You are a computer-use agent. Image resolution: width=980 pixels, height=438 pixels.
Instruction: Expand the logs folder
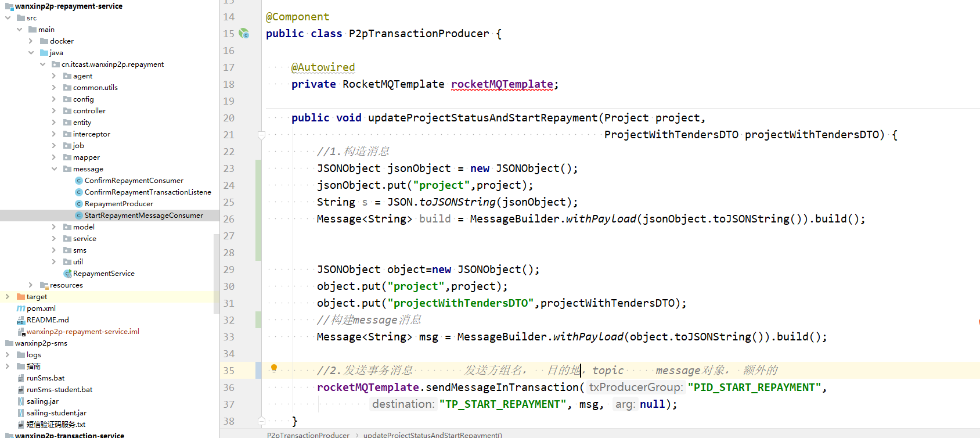tap(8, 355)
